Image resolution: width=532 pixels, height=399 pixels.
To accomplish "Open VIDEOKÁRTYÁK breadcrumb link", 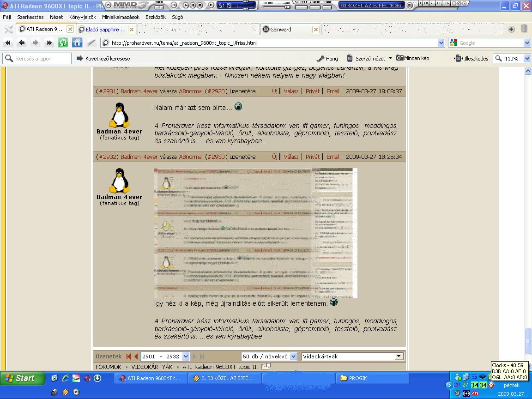I will click(151, 367).
